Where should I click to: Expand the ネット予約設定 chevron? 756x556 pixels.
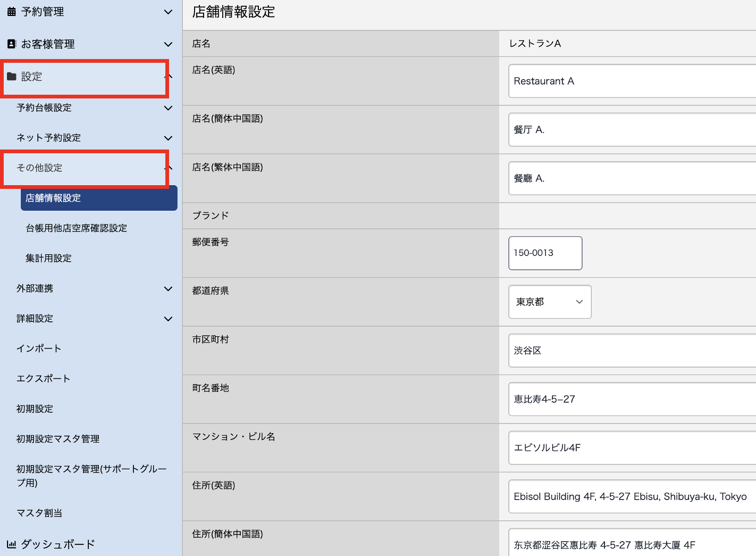point(168,138)
